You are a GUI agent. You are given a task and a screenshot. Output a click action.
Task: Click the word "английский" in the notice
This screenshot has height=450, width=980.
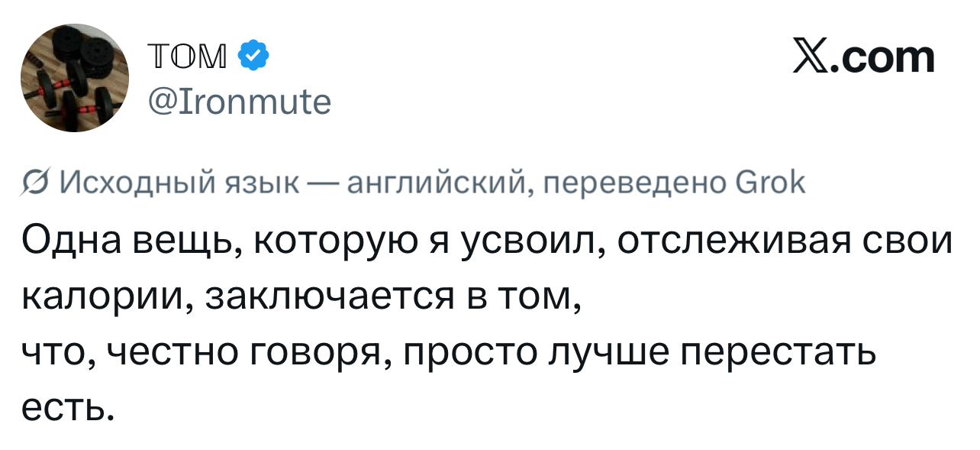[437, 183]
